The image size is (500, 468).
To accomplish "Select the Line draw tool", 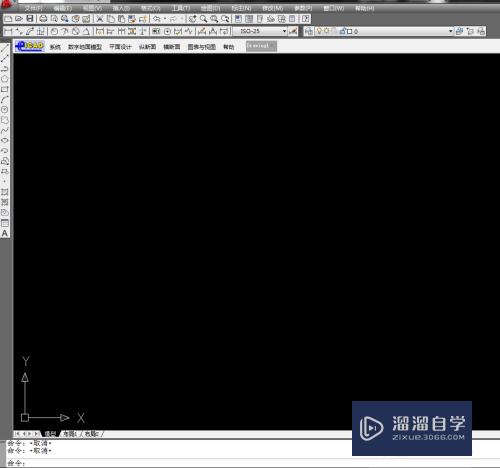I will (x=5, y=49).
